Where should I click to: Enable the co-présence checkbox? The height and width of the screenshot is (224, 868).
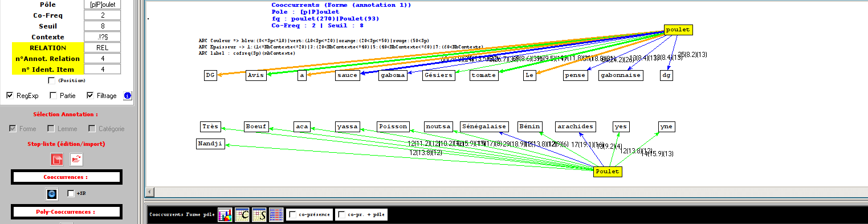tap(293, 215)
